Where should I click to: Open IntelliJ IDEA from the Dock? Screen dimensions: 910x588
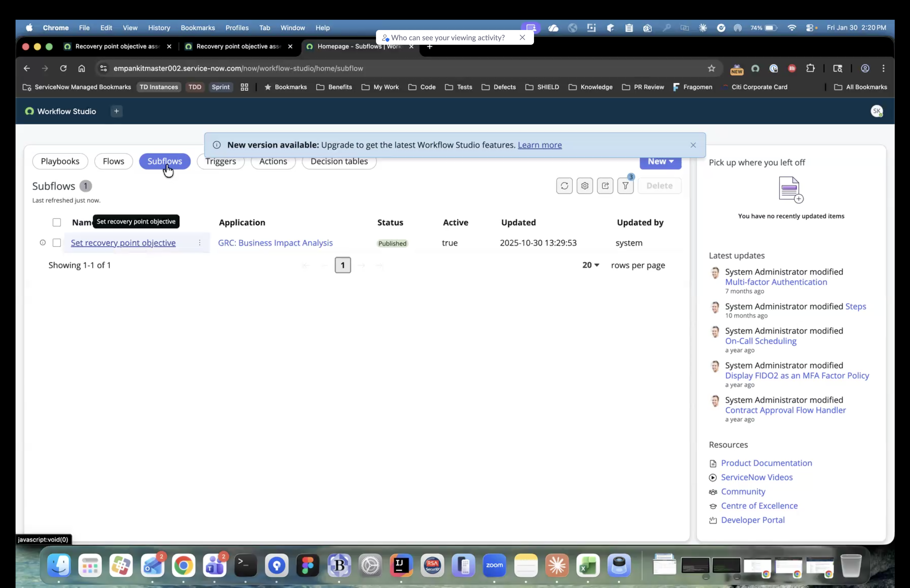coord(401,565)
